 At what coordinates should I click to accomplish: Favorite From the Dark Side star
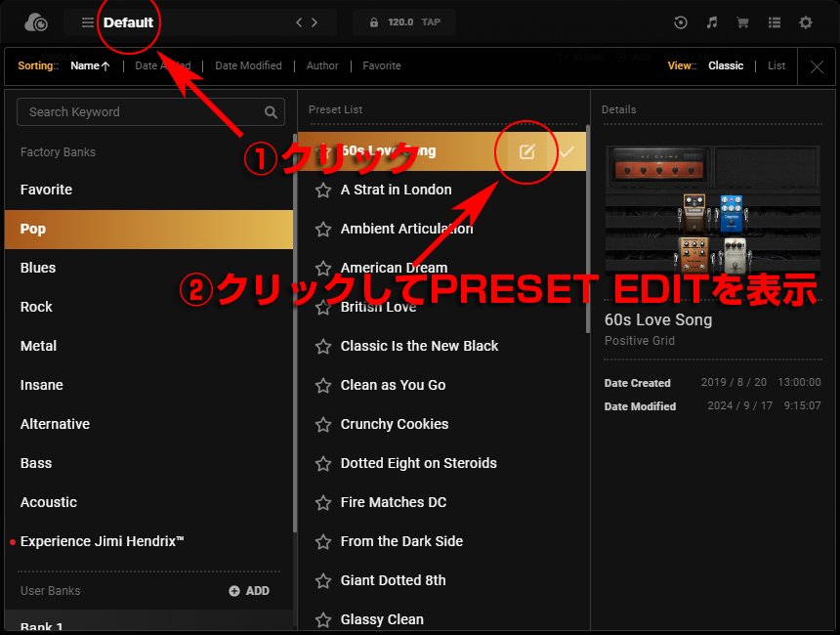pyautogui.click(x=323, y=542)
